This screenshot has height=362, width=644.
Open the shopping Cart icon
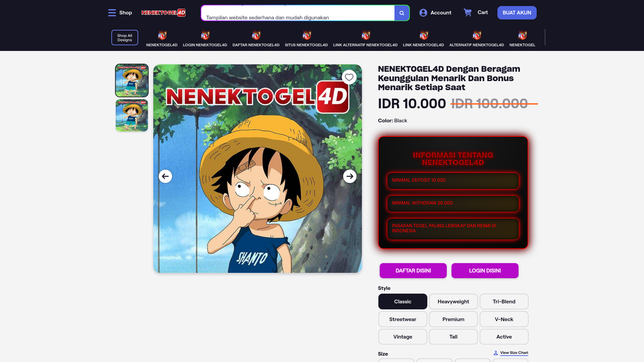(468, 12)
